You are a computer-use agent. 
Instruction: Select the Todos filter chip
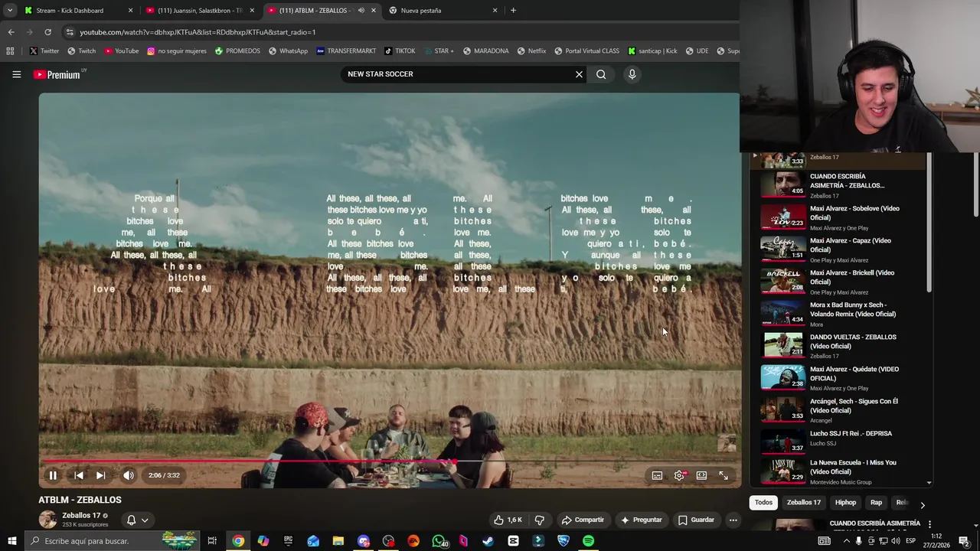763,502
